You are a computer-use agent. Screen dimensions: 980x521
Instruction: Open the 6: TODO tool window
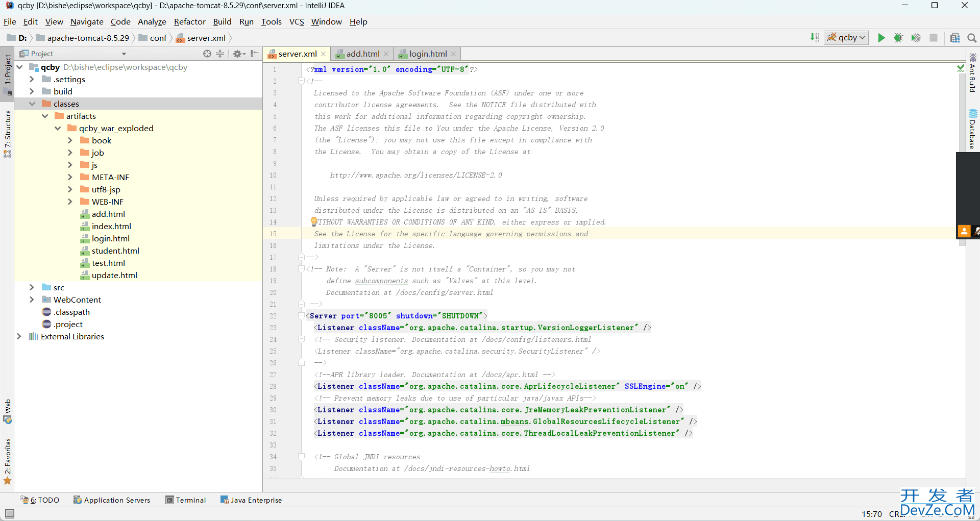[40, 500]
